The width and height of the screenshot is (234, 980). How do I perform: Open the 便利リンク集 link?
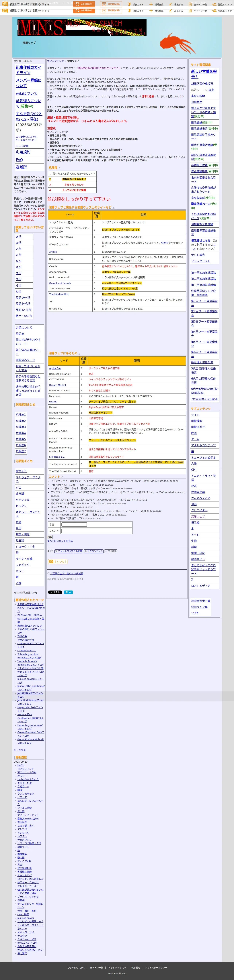click(x=199, y=607)
